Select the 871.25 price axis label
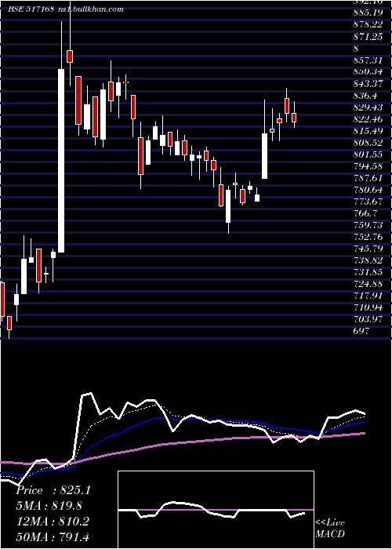This screenshot has height=549, width=392. [x=368, y=37]
